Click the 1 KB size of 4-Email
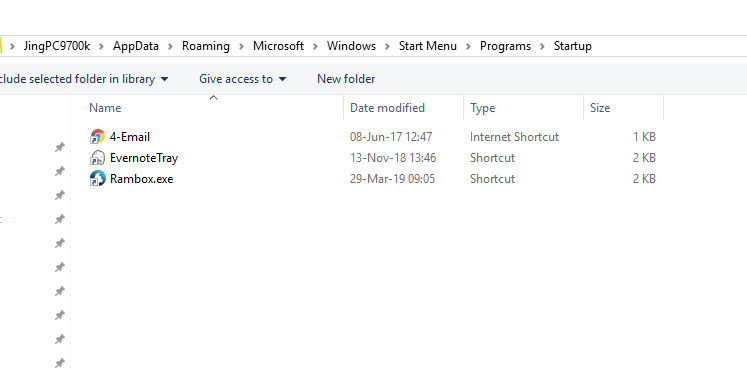The image size is (747, 369). [644, 137]
